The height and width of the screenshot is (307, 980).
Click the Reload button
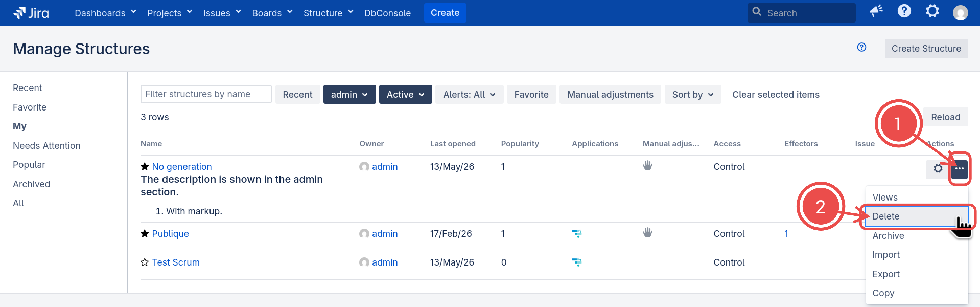tap(946, 117)
